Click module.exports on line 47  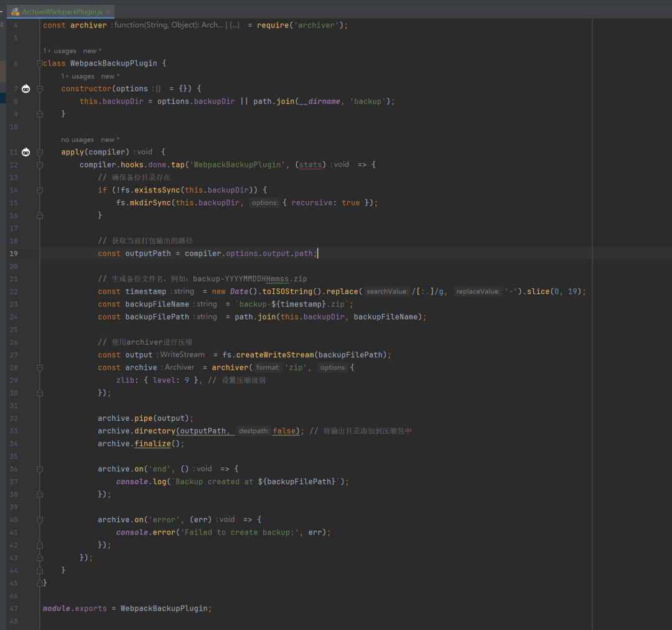tap(75, 609)
